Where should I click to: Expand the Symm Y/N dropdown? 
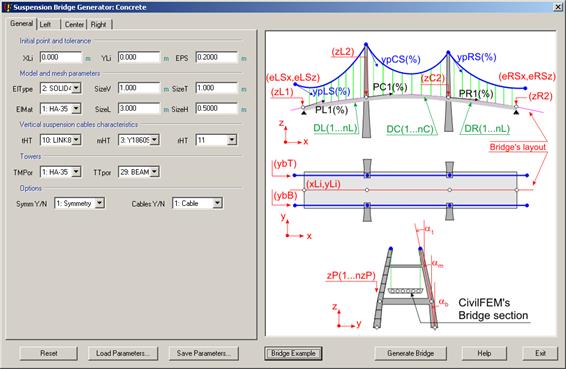pyautogui.click(x=100, y=203)
